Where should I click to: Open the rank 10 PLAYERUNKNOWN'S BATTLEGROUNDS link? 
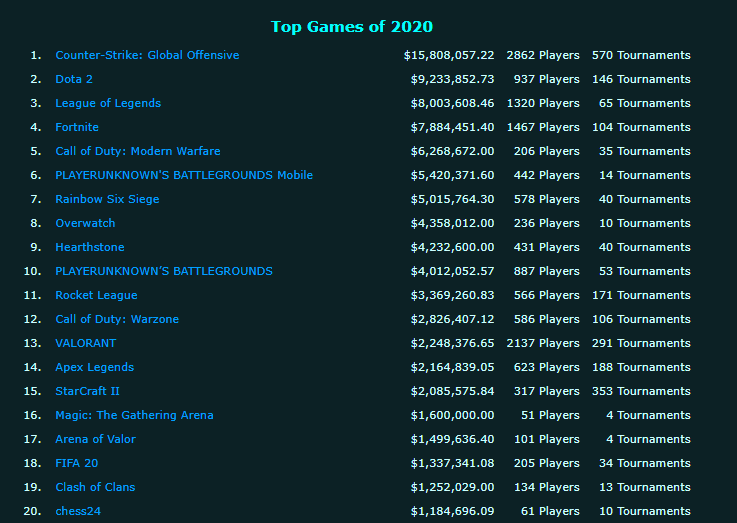click(x=164, y=271)
